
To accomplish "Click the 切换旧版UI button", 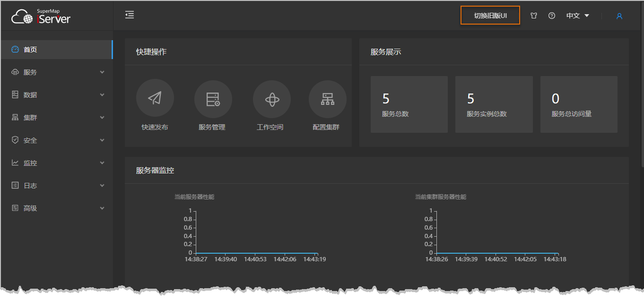I will click(490, 16).
